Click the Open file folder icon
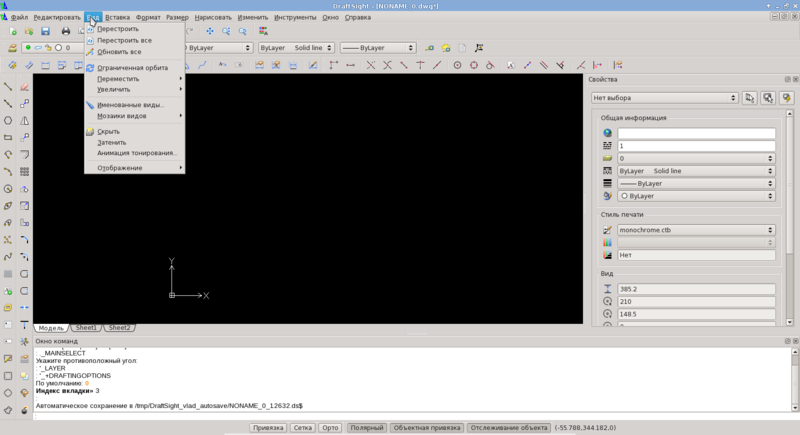Viewport: 800px width, 435px height. coord(29,31)
